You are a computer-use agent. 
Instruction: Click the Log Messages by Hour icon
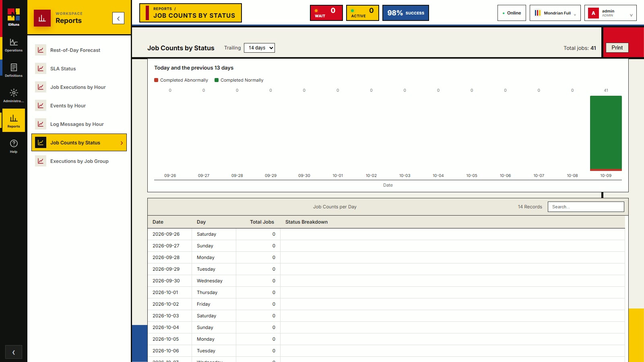[x=41, y=124]
